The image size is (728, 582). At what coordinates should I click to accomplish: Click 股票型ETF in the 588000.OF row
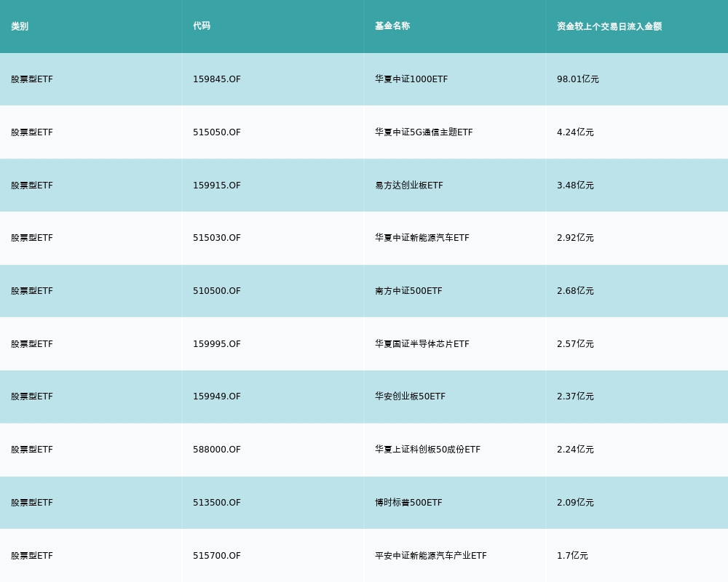click(32, 450)
